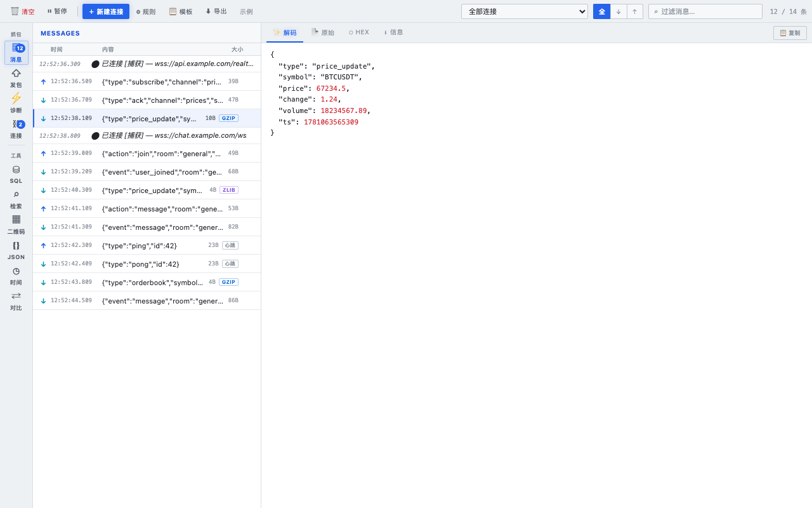Click the 大小 column header
The height and width of the screenshot is (508, 812).
237,50
